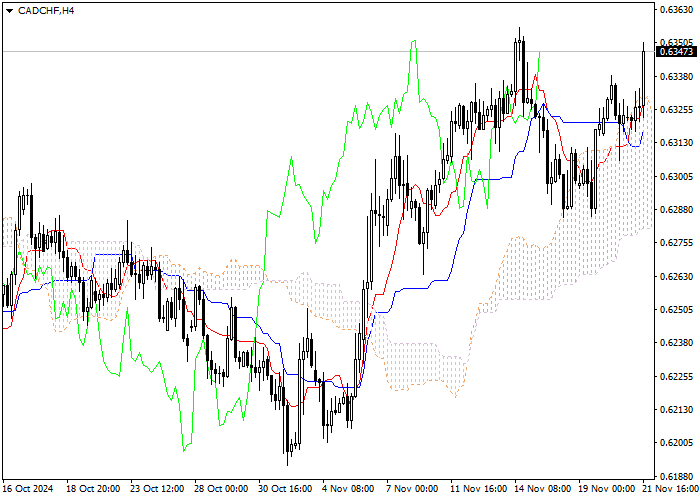
Task: Select the 0.62005 price scale label
Action: tap(676, 443)
